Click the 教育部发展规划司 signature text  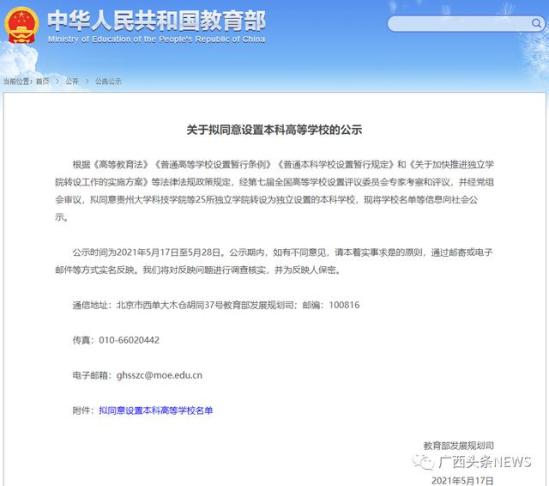coord(459,446)
